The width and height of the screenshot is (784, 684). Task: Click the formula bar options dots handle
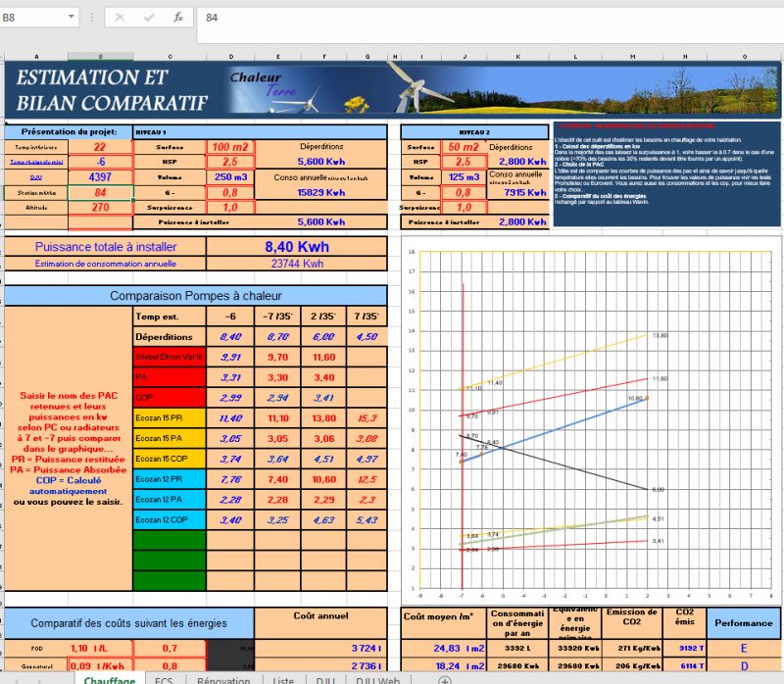pyautogui.click(x=90, y=18)
